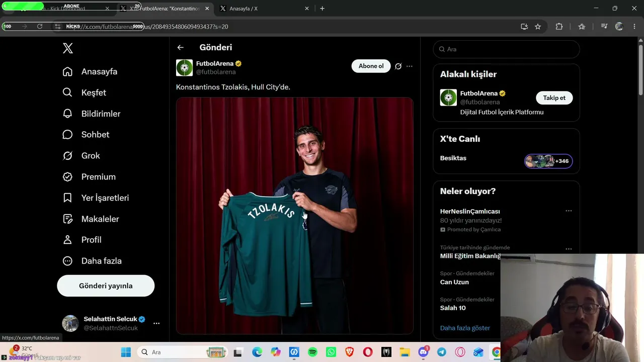Open options for Milli Eğitim Bakanlığı trend
The image size is (644, 362).
pyautogui.click(x=569, y=249)
